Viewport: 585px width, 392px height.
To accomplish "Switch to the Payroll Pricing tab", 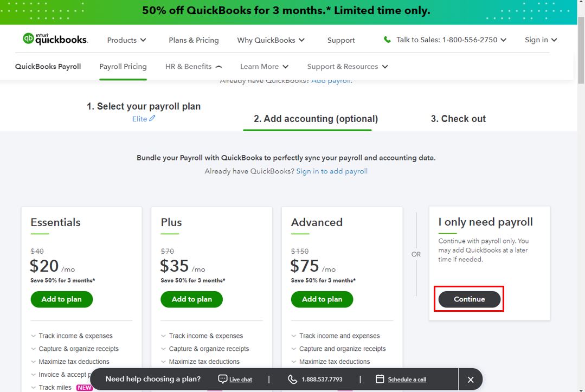I will (123, 66).
